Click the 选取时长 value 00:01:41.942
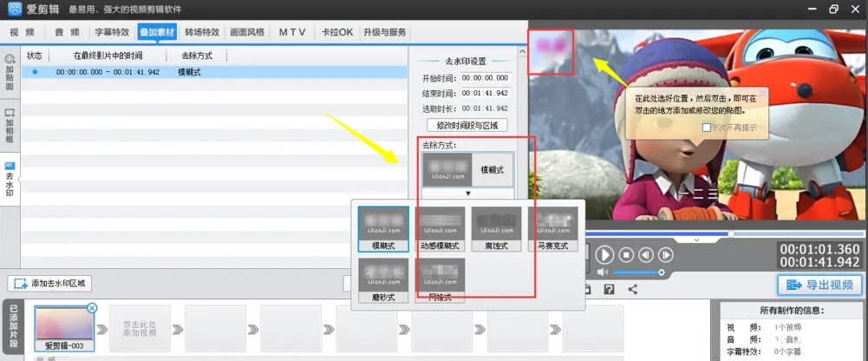This screenshot has width=868, height=361. [485, 108]
